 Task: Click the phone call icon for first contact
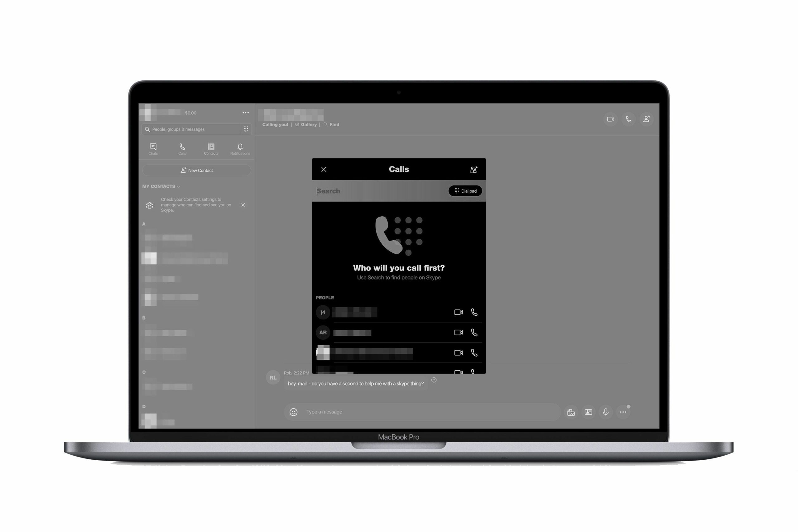click(x=475, y=312)
